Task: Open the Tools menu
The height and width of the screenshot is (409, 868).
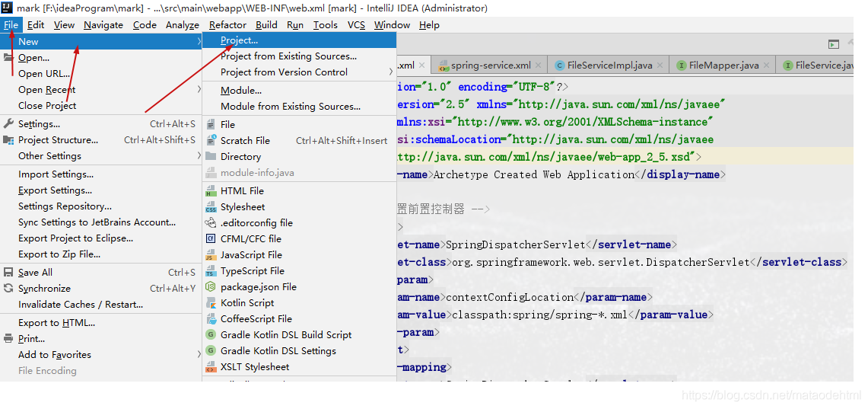Action: click(325, 25)
